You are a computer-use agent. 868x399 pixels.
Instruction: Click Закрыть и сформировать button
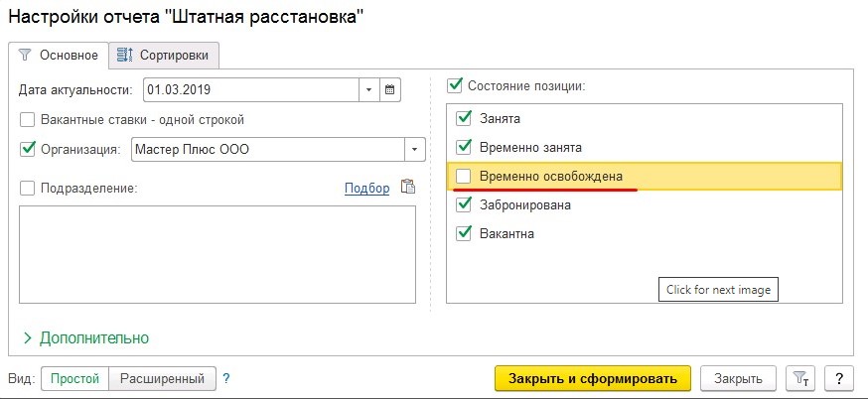click(x=593, y=378)
